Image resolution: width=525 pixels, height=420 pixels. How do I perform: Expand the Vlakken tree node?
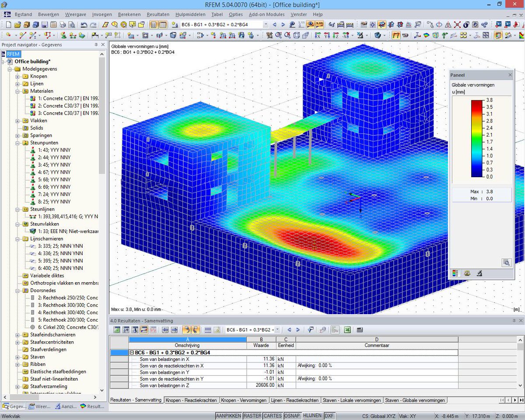(x=17, y=120)
